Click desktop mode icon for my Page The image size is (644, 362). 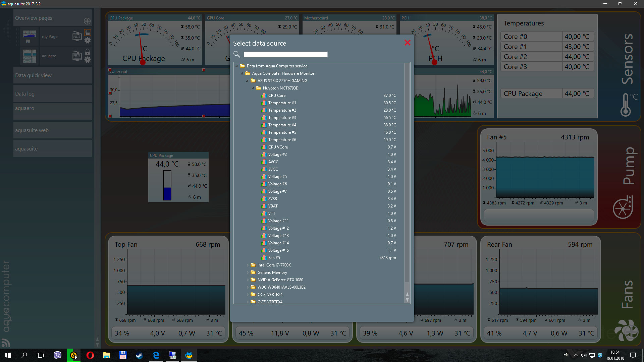77,36
